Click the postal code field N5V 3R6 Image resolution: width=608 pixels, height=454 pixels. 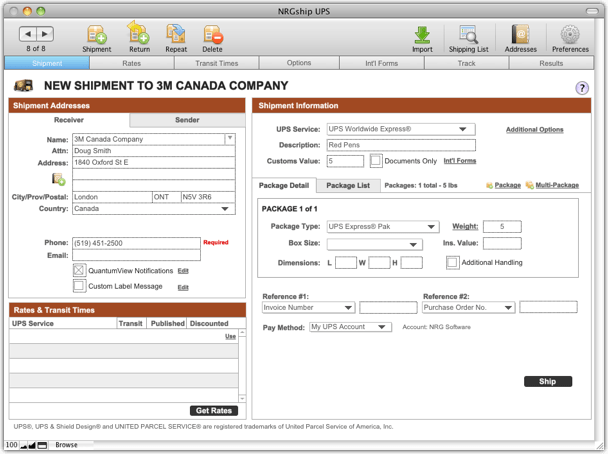click(x=208, y=197)
